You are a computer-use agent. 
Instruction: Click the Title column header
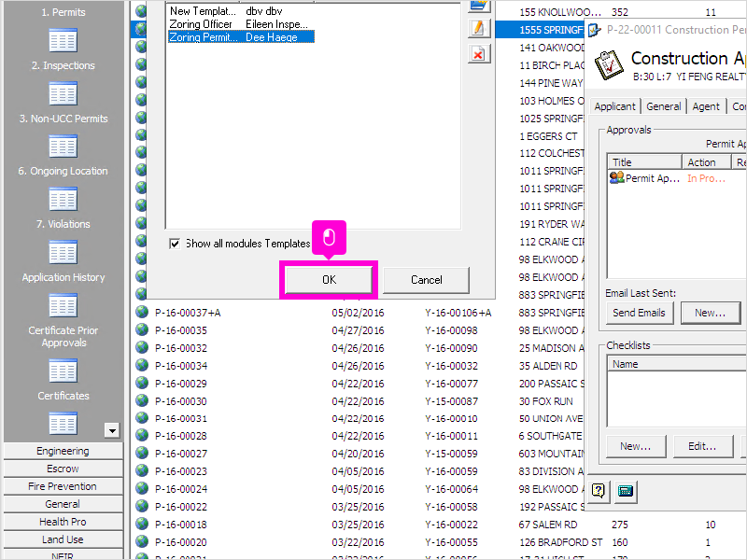(x=644, y=161)
